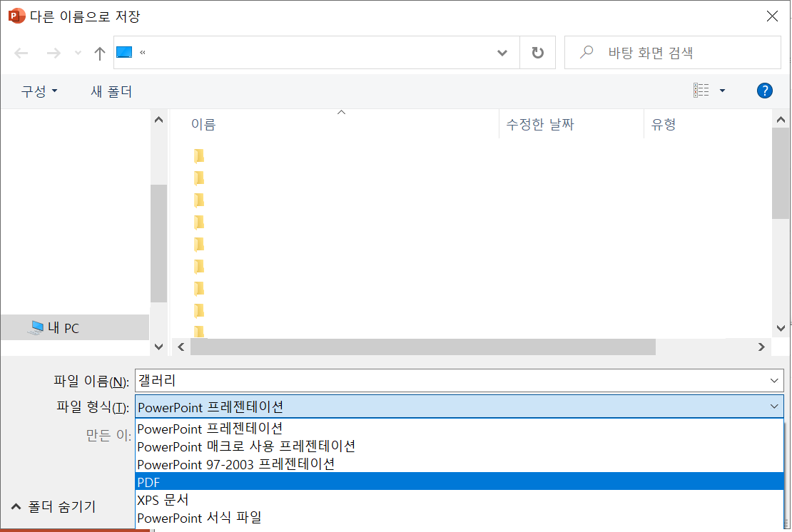792x532 pixels.
Task: Click the PowerPoint icon in the title bar
Action: [16, 16]
